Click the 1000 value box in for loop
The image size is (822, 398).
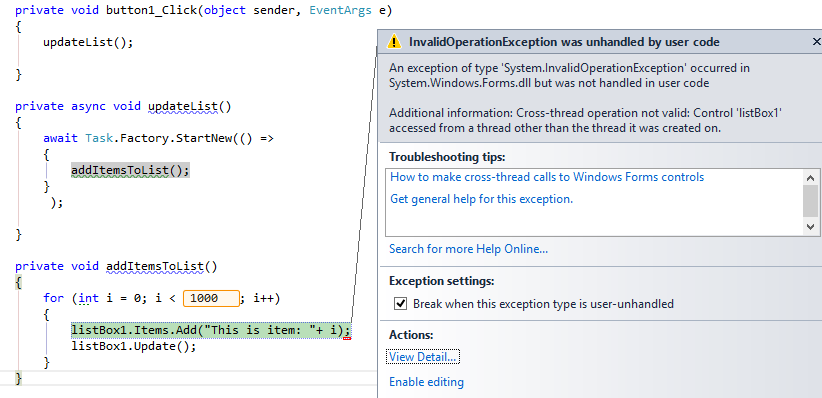point(211,298)
